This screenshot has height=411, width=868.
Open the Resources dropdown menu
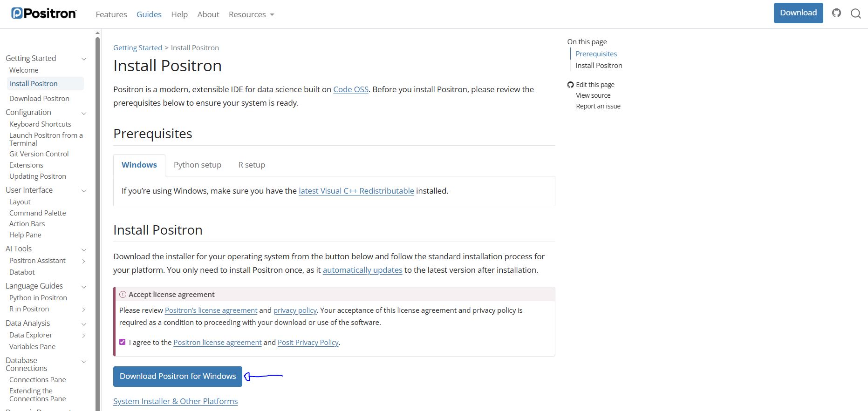(251, 14)
